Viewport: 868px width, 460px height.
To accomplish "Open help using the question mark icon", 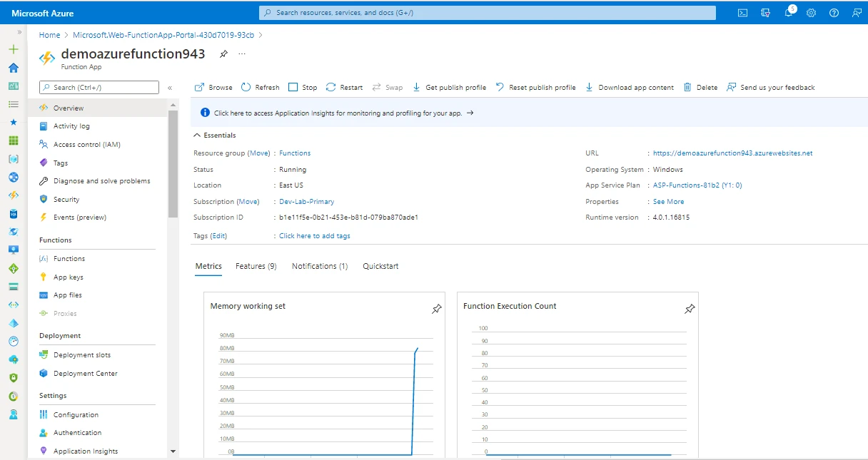I will 834,12.
